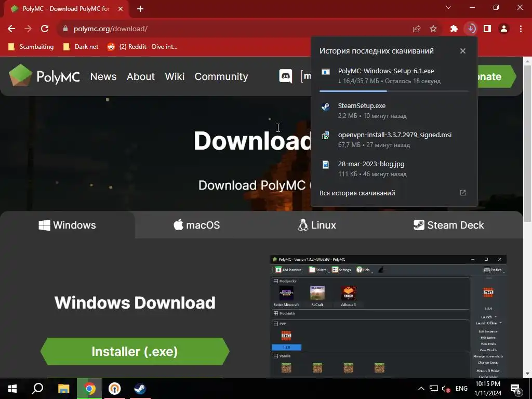
Task: Select the Steam Deck platform tab
Action: [x=448, y=225]
